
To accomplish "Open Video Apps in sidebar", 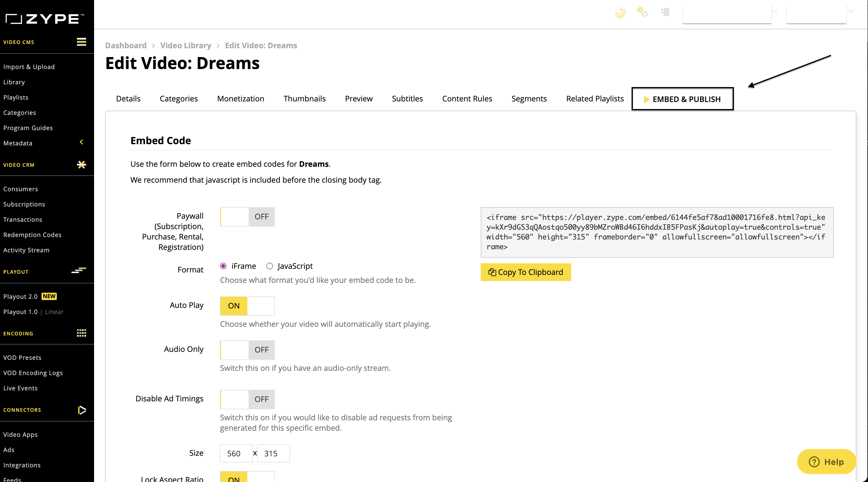I will 20,434.
